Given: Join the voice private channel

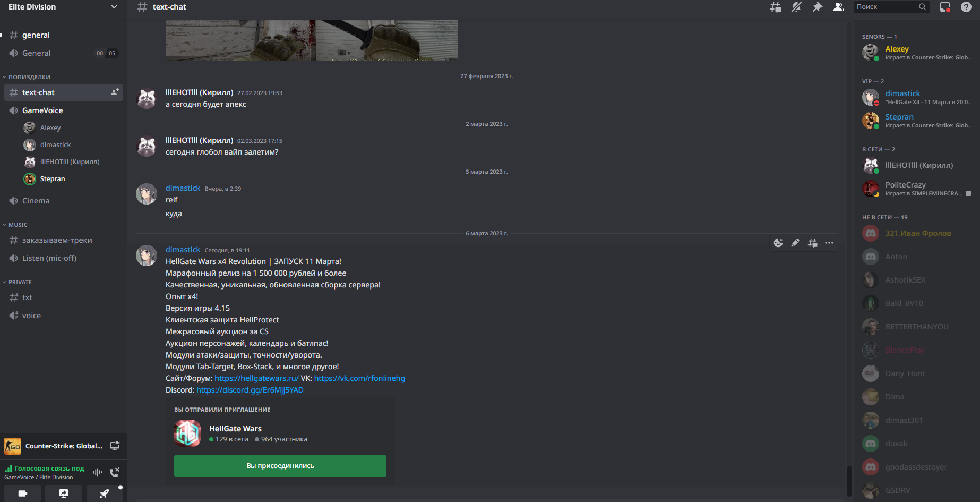Looking at the screenshot, I should click(x=63, y=316).
